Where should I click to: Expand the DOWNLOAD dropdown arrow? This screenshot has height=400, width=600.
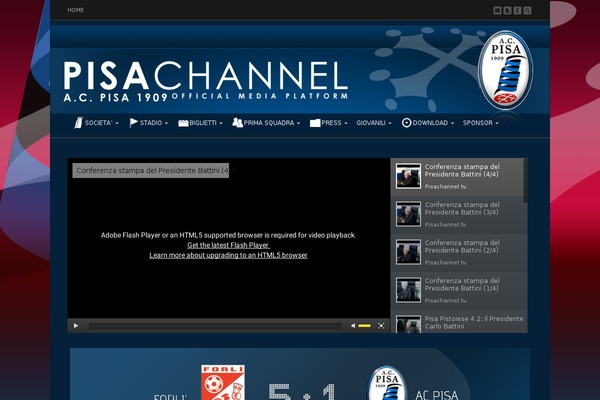(452, 123)
